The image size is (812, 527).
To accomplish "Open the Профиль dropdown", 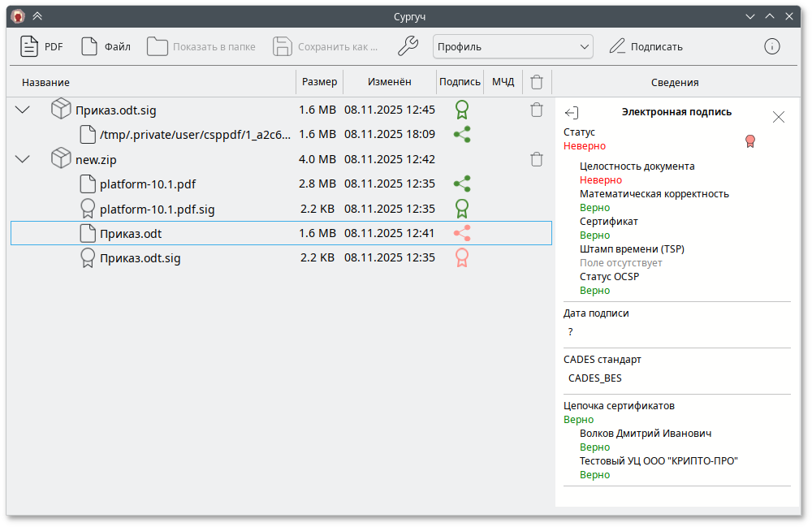I will pyautogui.click(x=512, y=46).
